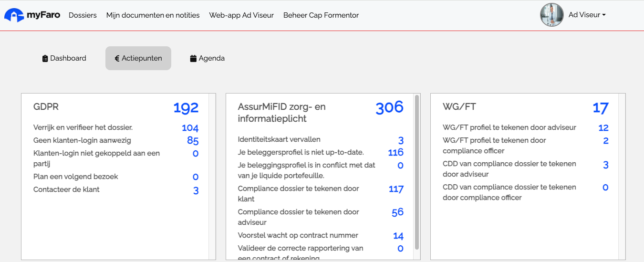
Task: Click count 104 for Verrijk en verifieer
Action: pos(190,128)
